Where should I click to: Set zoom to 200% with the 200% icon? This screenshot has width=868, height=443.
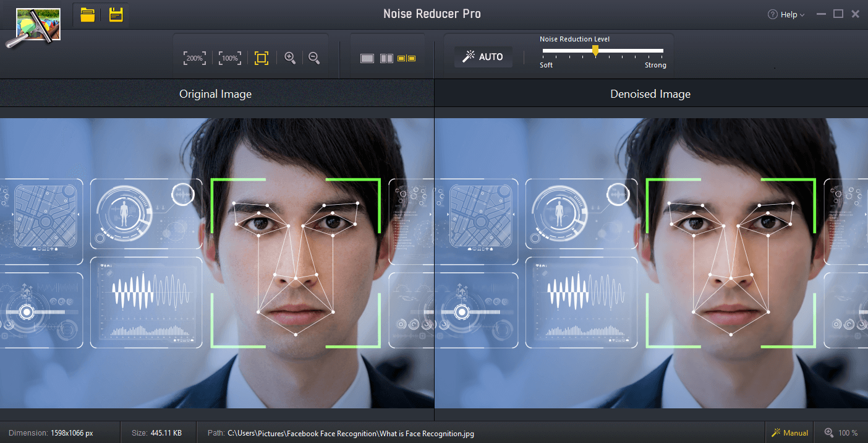(x=194, y=58)
